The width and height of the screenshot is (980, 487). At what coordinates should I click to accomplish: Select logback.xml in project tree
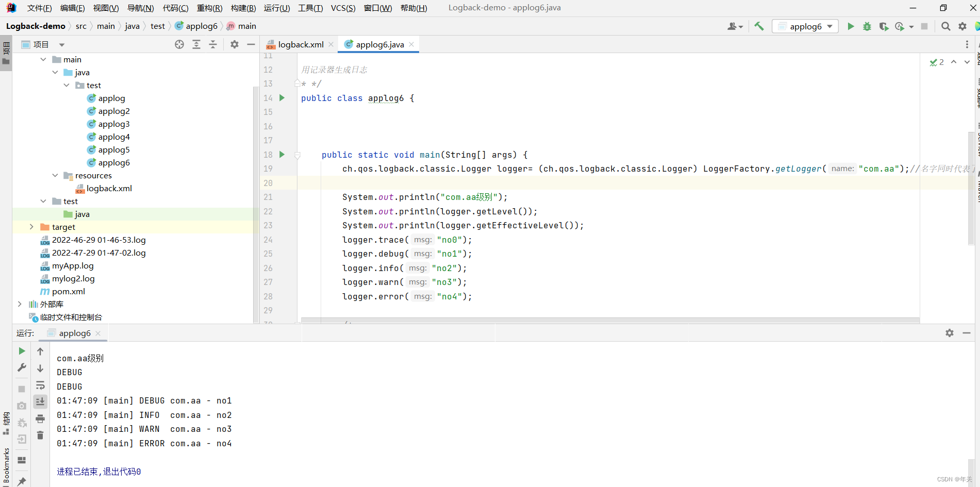click(x=109, y=188)
